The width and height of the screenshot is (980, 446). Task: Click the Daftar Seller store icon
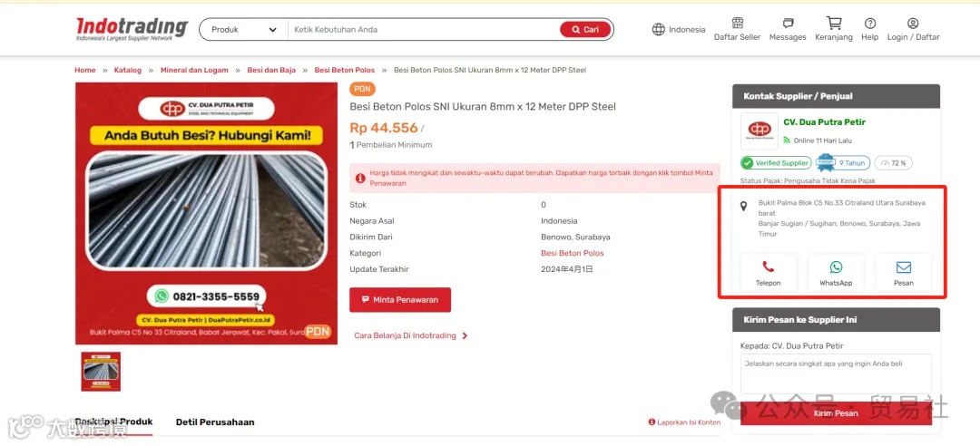point(738,24)
